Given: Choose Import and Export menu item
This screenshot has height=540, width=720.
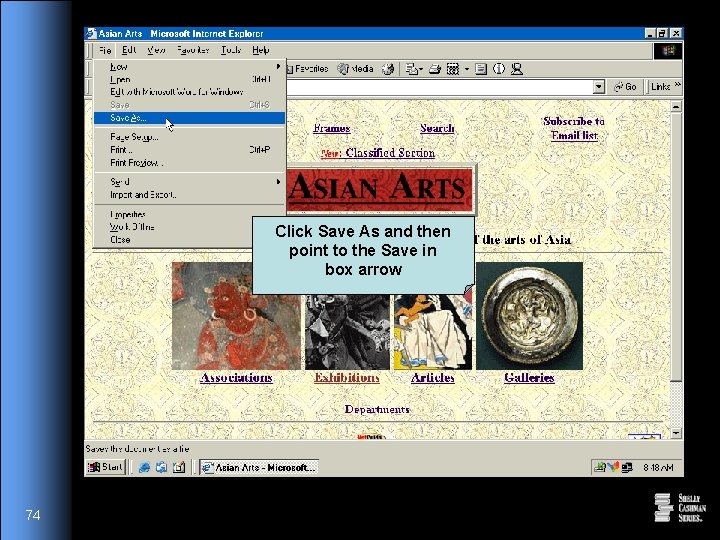Looking at the screenshot, I should coord(190,195).
